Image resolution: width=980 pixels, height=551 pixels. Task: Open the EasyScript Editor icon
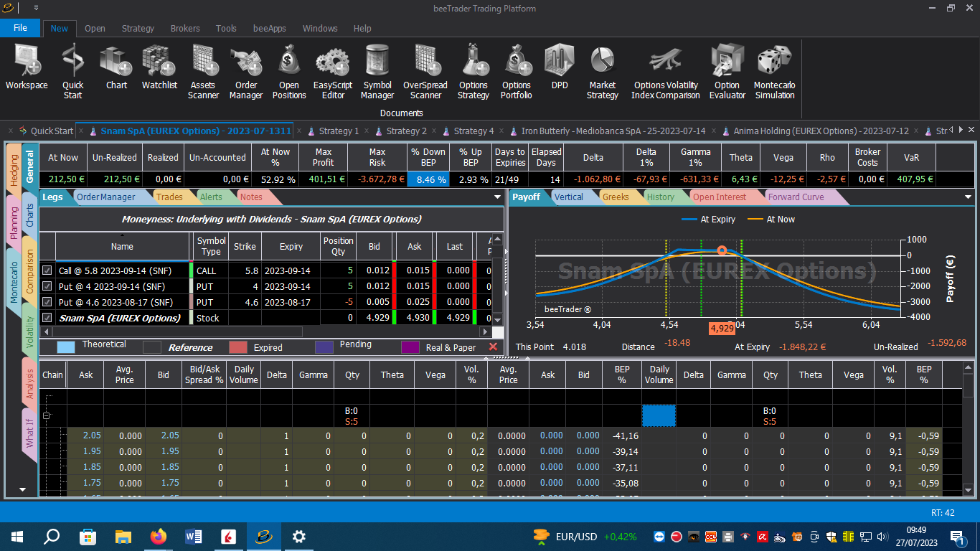[x=333, y=72]
